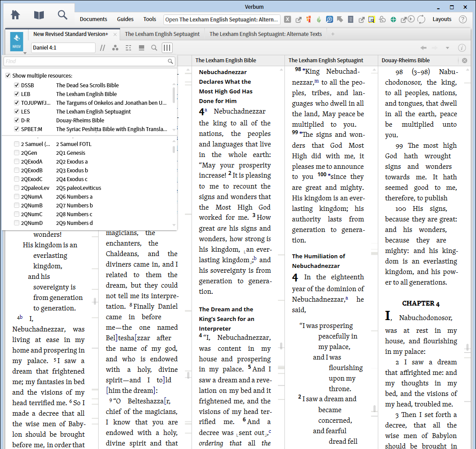The image size is (476, 449).
Task: Uncheck the LES Lexham English Septuagint checkbox
Action: point(17,111)
